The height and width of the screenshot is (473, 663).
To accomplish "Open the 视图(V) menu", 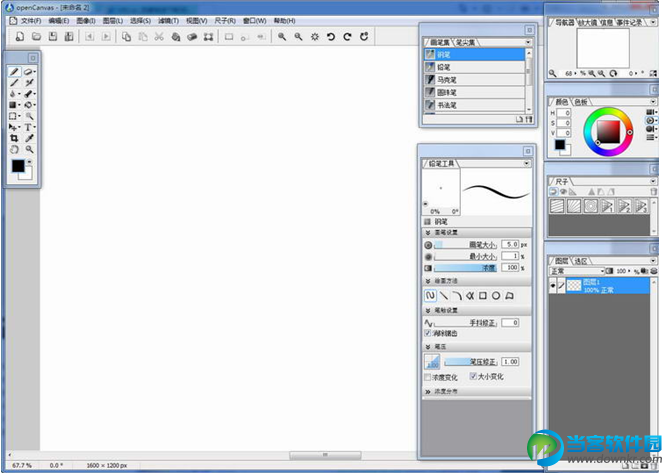I will point(197,21).
